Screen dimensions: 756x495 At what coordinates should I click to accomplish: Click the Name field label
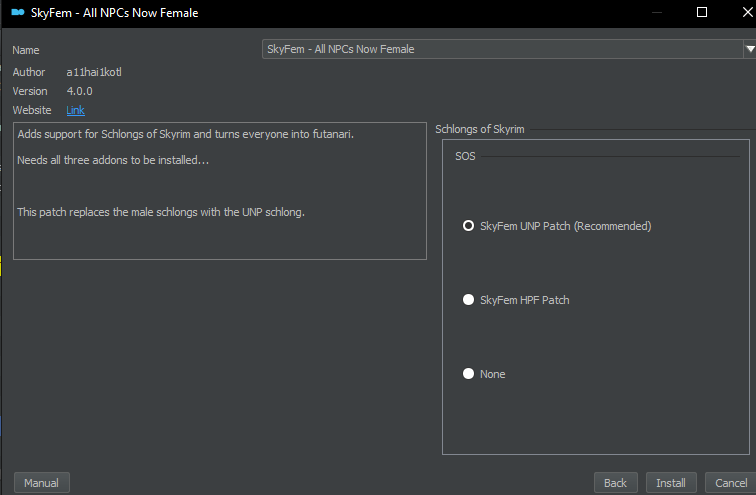pos(26,50)
